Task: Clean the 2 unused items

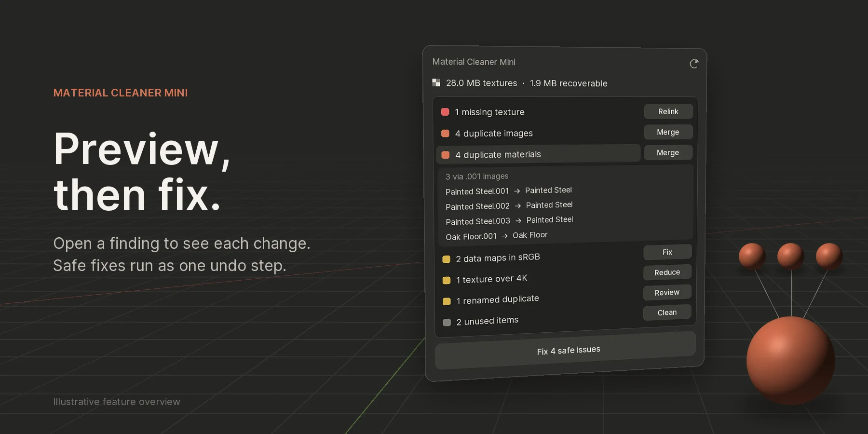Action: (667, 312)
